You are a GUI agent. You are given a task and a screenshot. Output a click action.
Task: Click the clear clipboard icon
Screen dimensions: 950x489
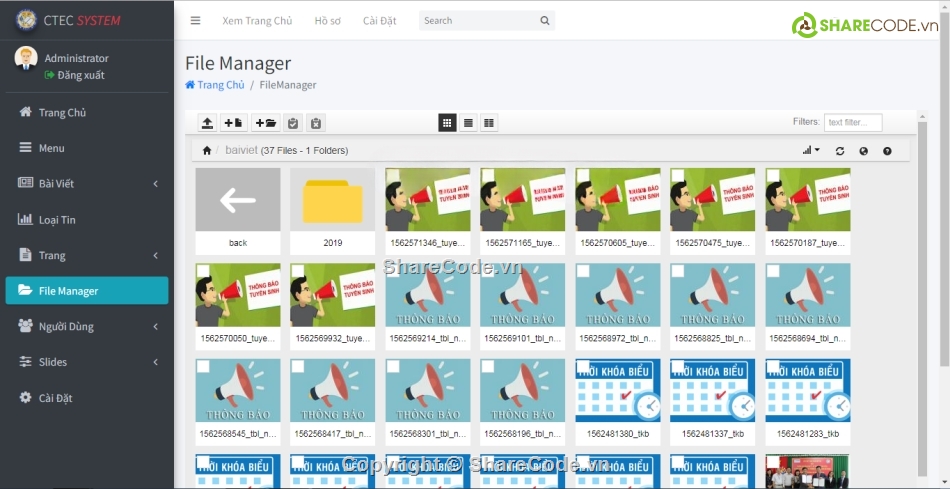316,123
